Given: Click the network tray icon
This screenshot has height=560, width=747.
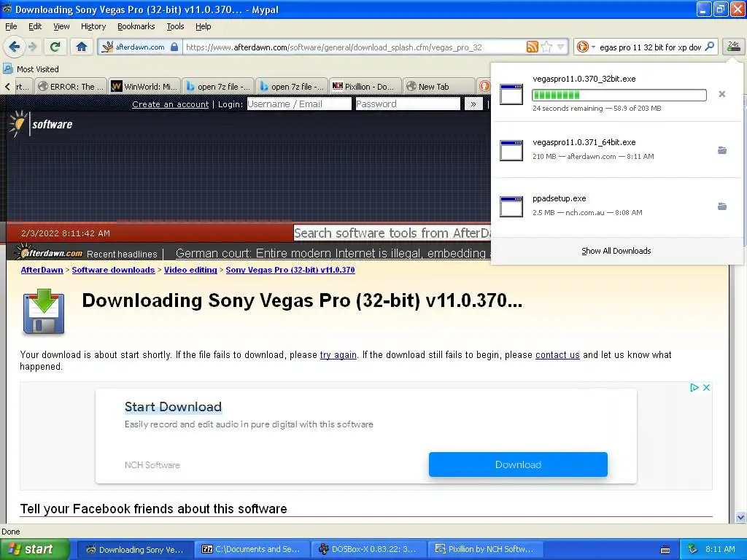Looking at the screenshot, I should tap(693, 549).
